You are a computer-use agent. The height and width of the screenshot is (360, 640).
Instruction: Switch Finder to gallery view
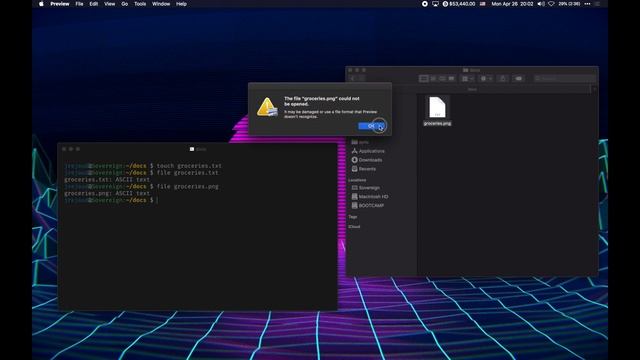point(451,78)
